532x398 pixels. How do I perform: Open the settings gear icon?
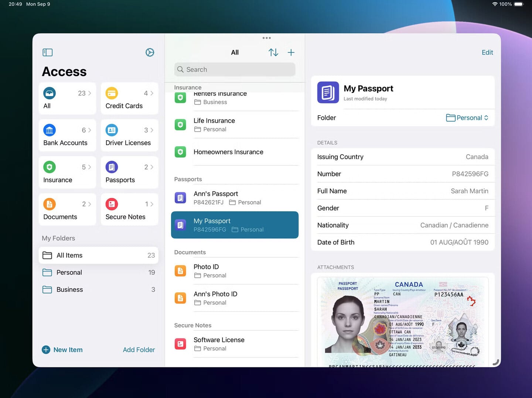click(150, 52)
